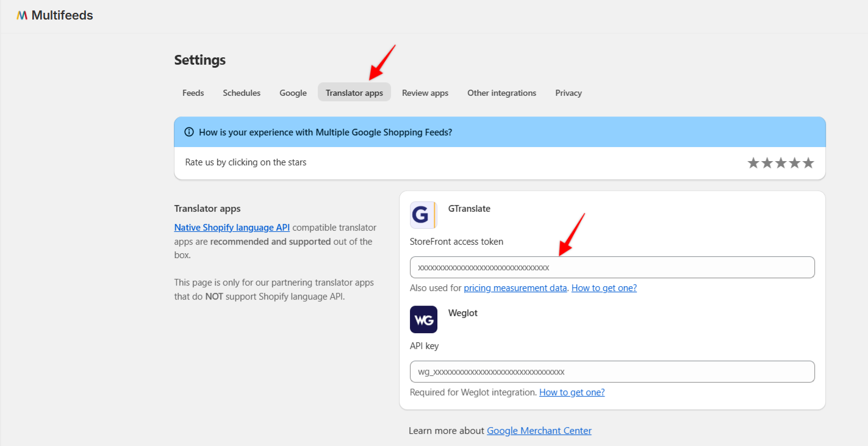Open the Privacy tab
Screen dimensions: 868x446
click(569, 93)
